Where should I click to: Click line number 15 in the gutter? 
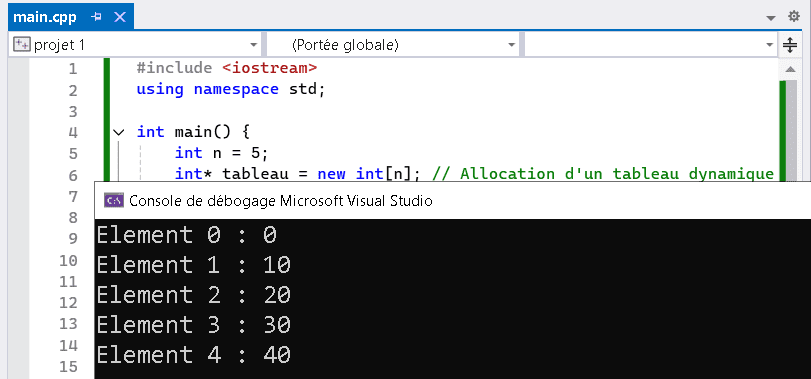click(68, 367)
